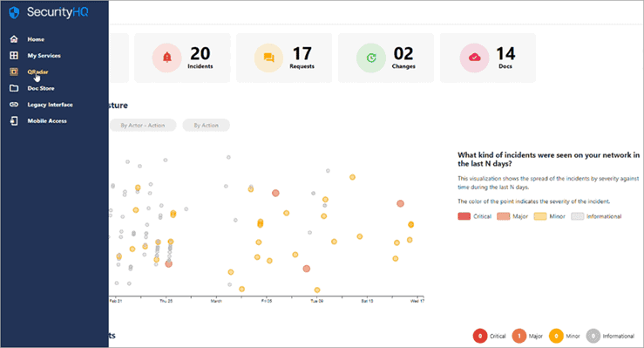Click the pink cloud Docs icon

pos(474,58)
